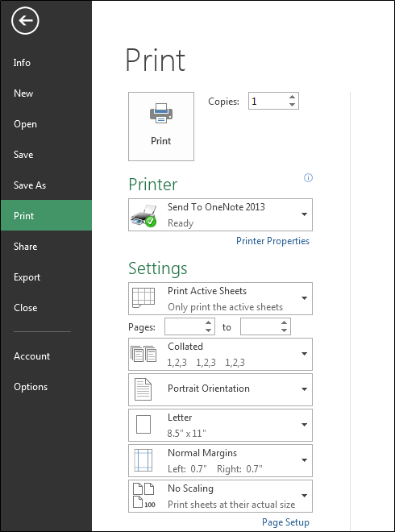Click the Collated pages icon

pos(143,354)
